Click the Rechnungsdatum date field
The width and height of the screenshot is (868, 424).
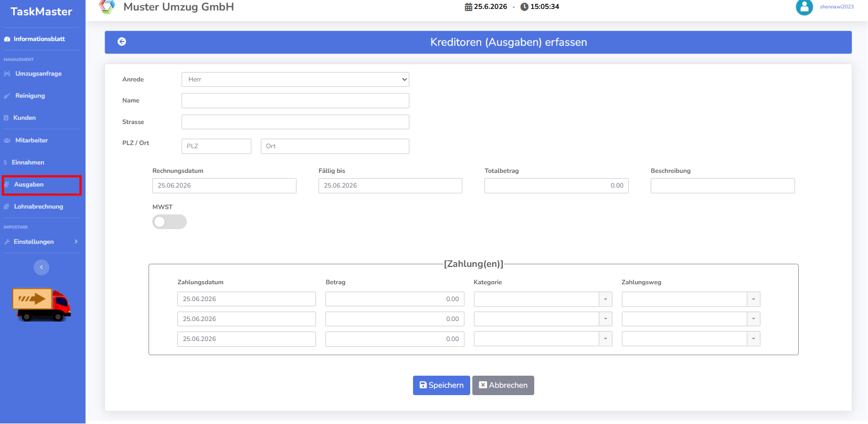224,185
